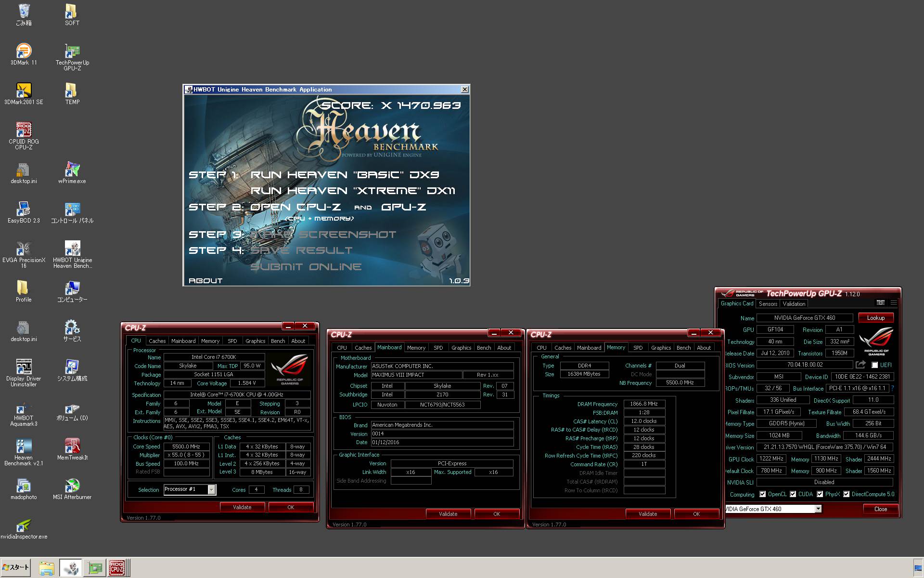The height and width of the screenshot is (578, 924).
Task: Toggle the OpenCL checkbox
Action: pos(762,494)
